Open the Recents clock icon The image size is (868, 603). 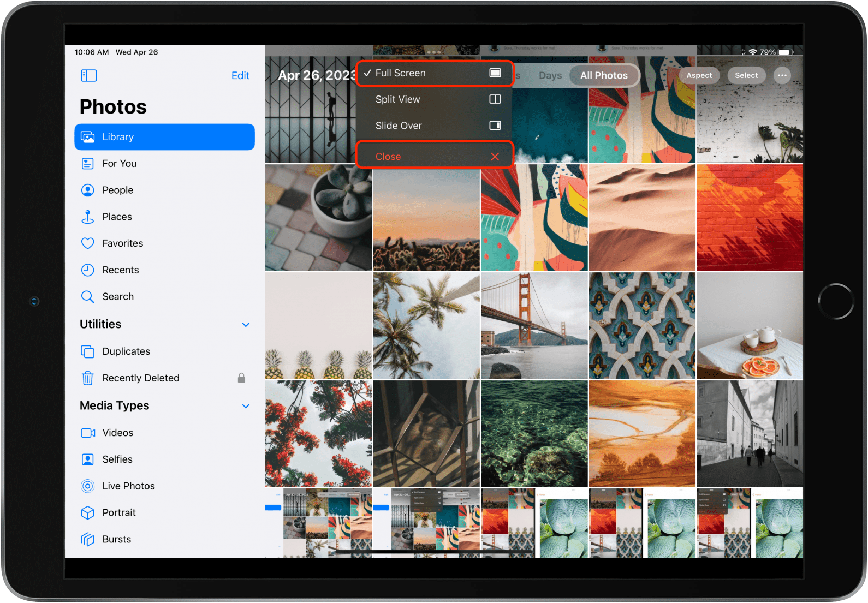coord(87,270)
